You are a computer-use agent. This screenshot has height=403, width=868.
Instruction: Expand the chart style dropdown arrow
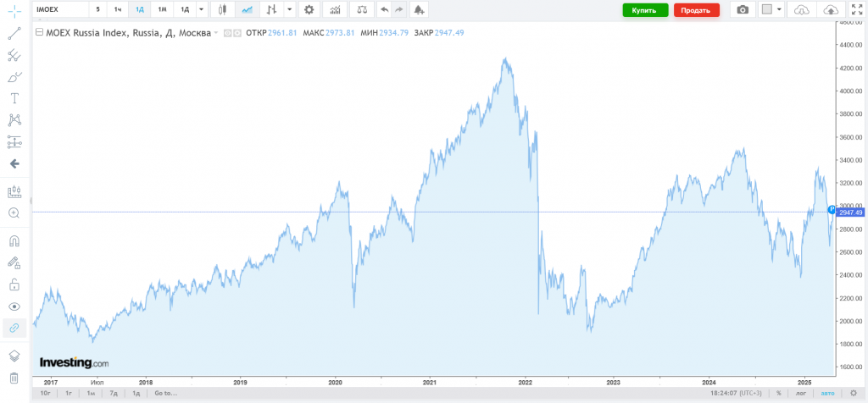(289, 9)
